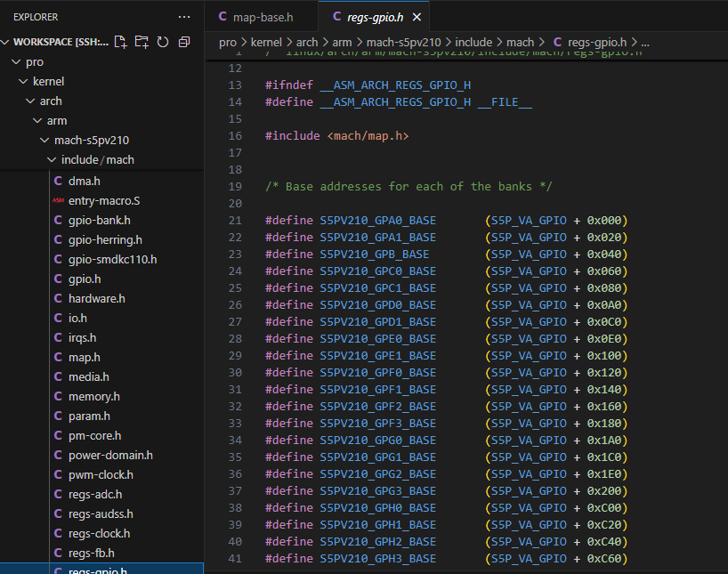Collapse the include/mach folder
Screen dimensions: 728x574
click(x=52, y=159)
